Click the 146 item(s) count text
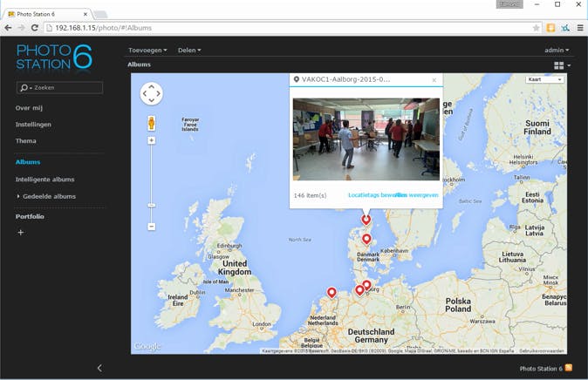Viewport: 588px width, 380px height. tap(310, 195)
